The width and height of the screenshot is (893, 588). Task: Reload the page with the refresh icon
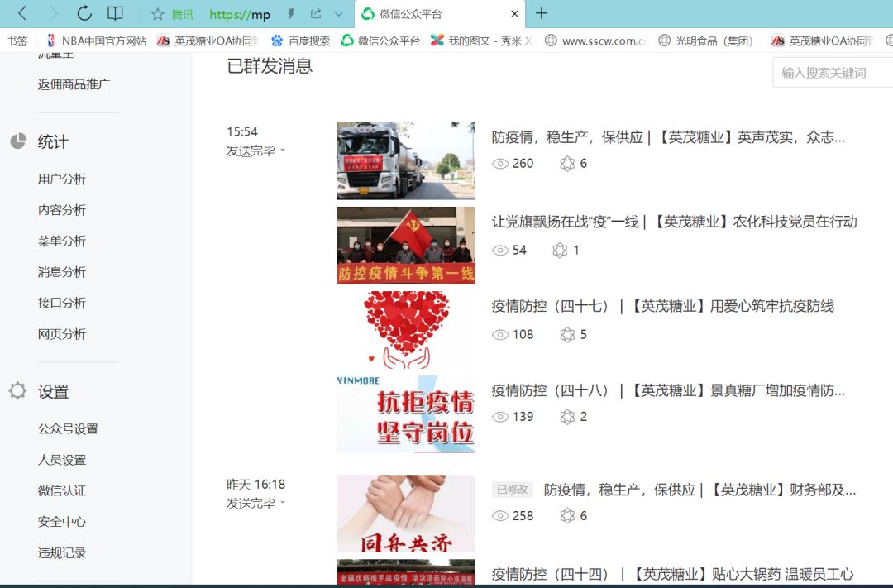[x=84, y=13]
